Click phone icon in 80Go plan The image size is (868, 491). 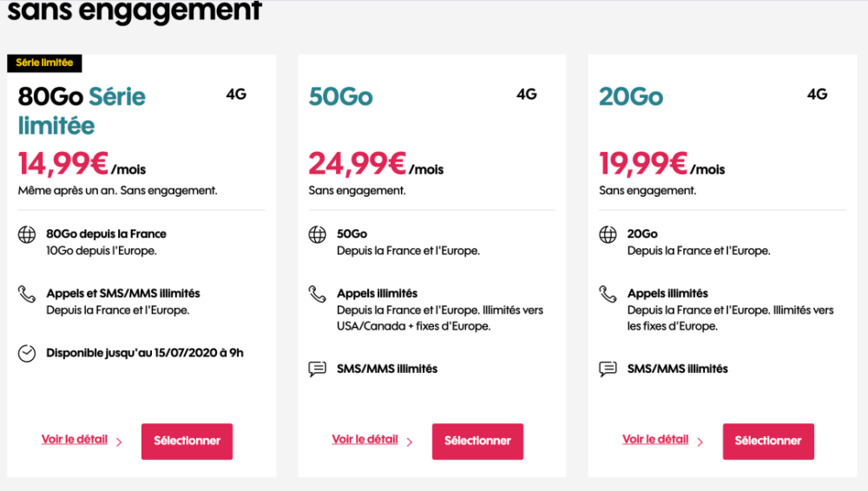pyautogui.click(x=27, y=294)
